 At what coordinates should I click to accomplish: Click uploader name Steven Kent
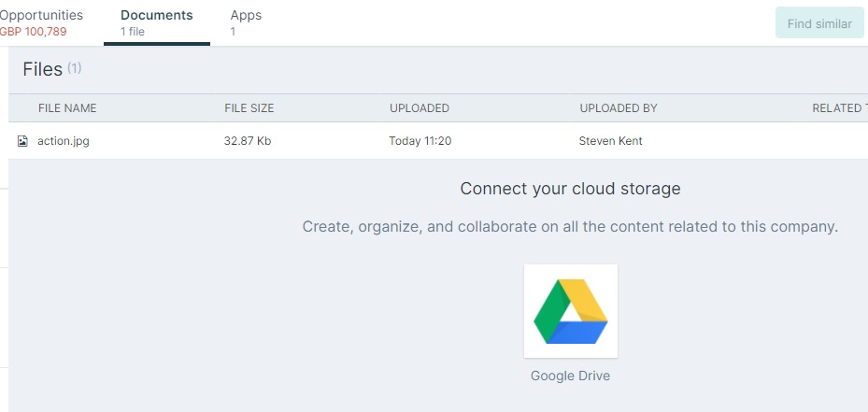click(x=610, y=141)
